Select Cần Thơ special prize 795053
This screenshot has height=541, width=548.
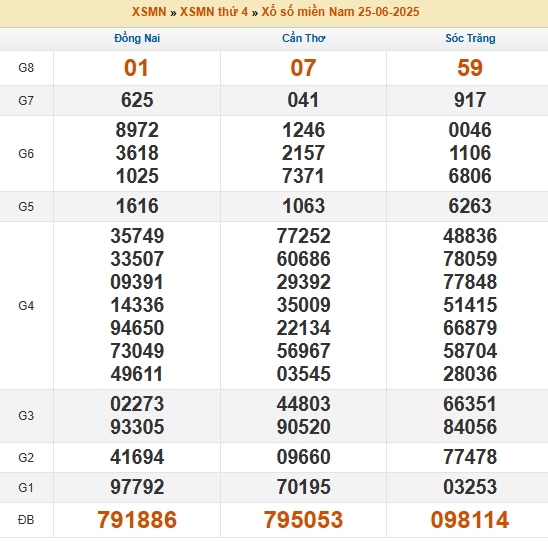303,520
